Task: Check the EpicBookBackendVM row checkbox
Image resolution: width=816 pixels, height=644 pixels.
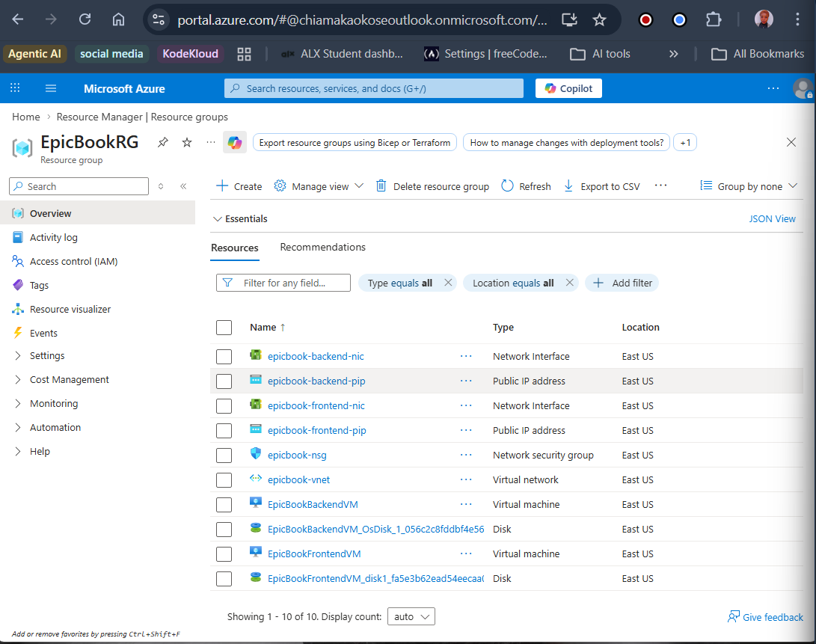Action: pyautogui.click(x=224, y=504)
